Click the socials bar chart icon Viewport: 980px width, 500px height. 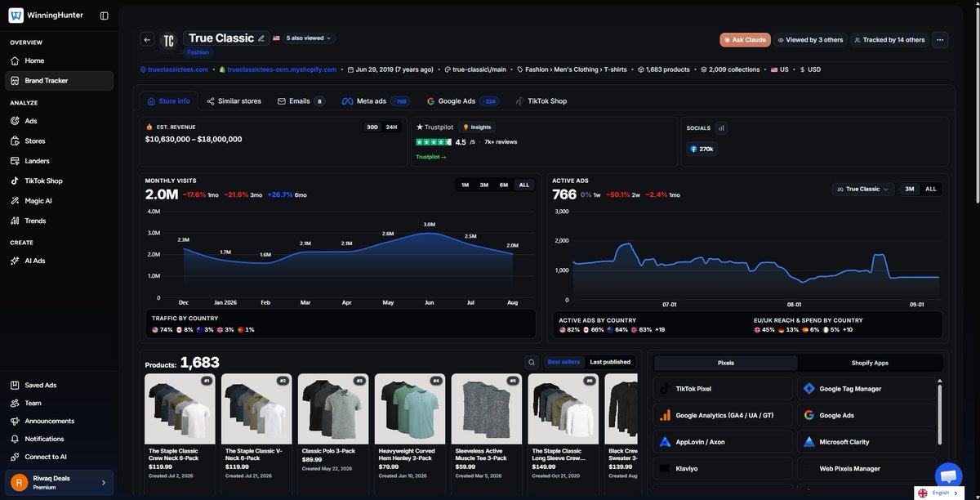click(x=720, y=127)
